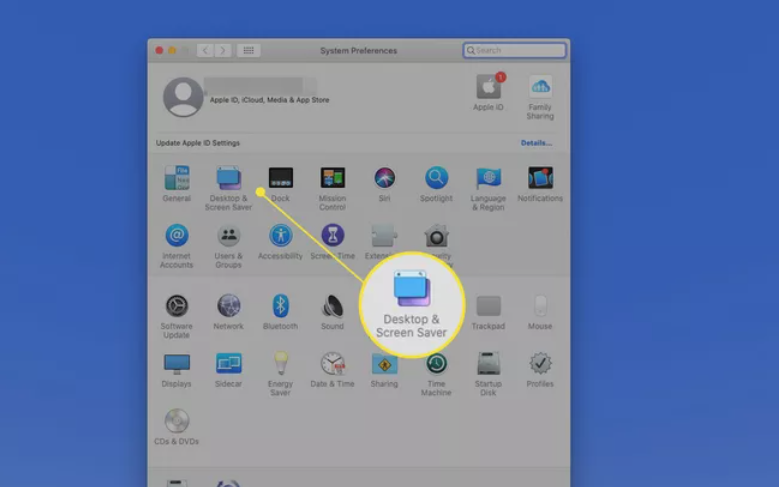Open Energy Saver preferences
This screenshot has width=780, height=487.
pos(281,374)
